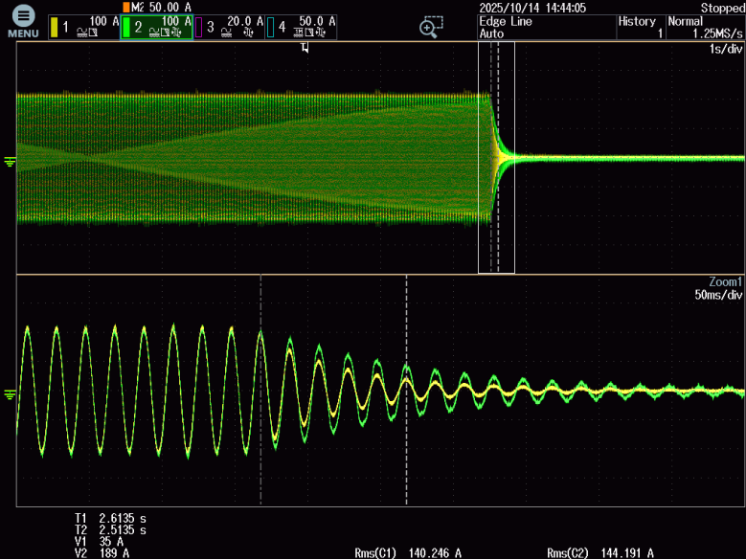Click the zoom box on main waveform
The image size is (746, 560).
(x=496, y=158)
